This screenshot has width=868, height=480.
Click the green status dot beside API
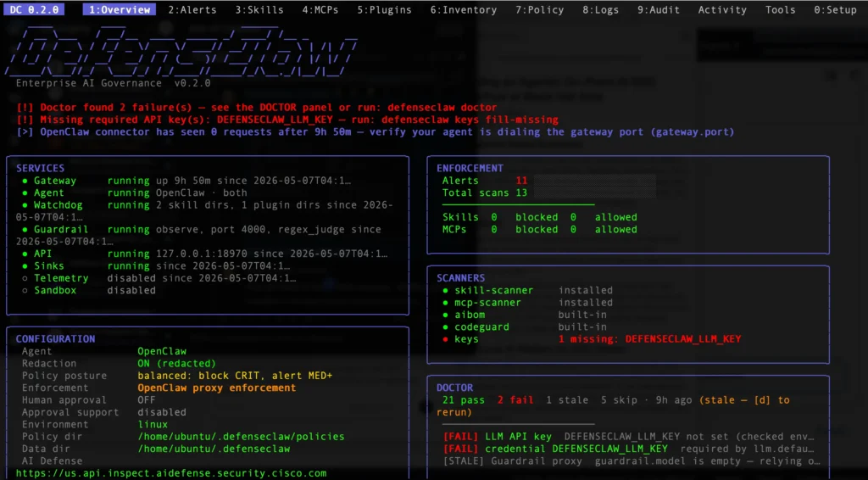[x=25, y=254]
